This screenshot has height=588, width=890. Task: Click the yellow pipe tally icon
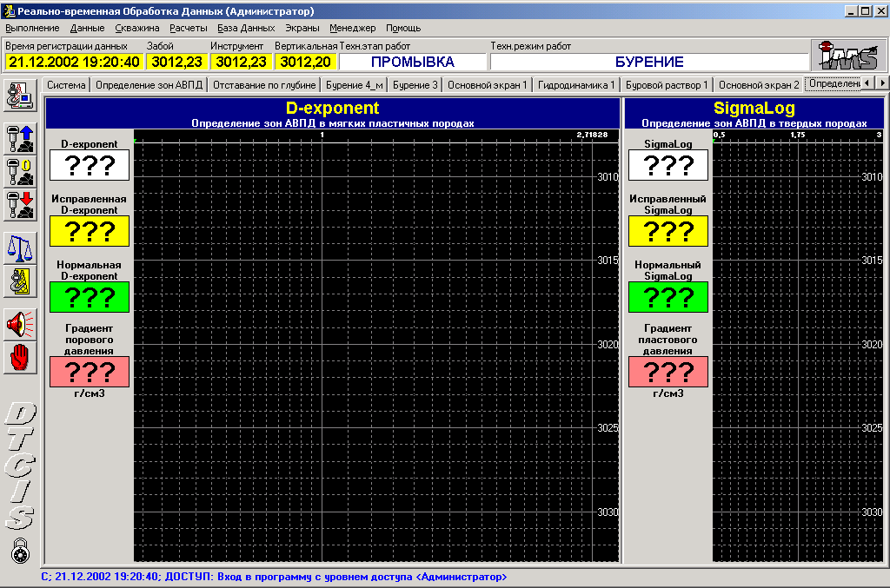(21, 281)
